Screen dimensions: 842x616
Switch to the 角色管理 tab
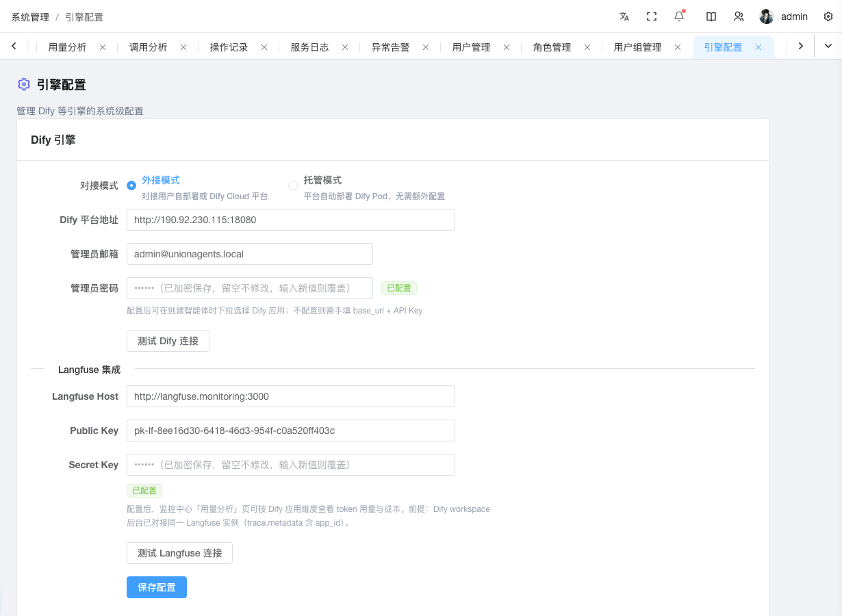552,47
